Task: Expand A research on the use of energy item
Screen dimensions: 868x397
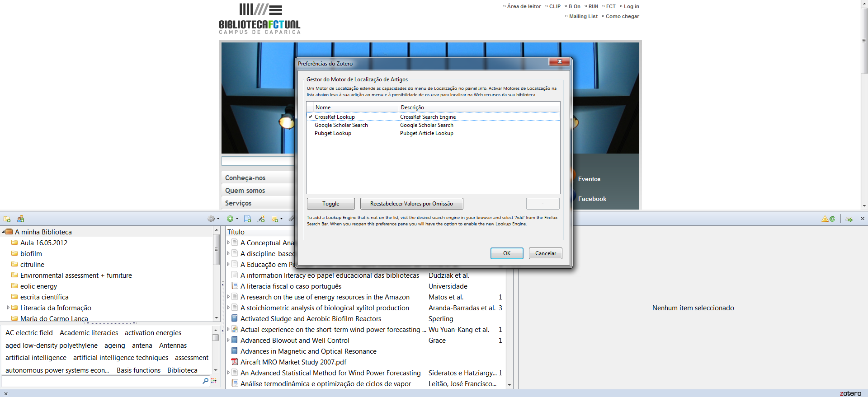Action: [x=228, y=297]
